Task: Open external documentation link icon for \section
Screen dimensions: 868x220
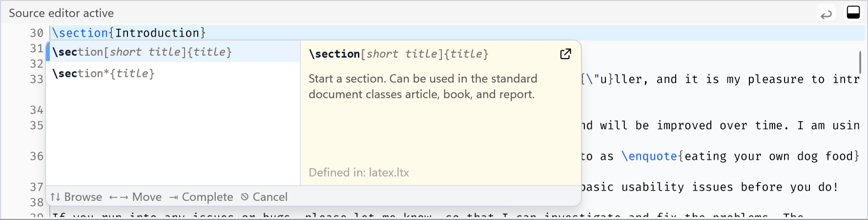Action: (x=565, y=54)
